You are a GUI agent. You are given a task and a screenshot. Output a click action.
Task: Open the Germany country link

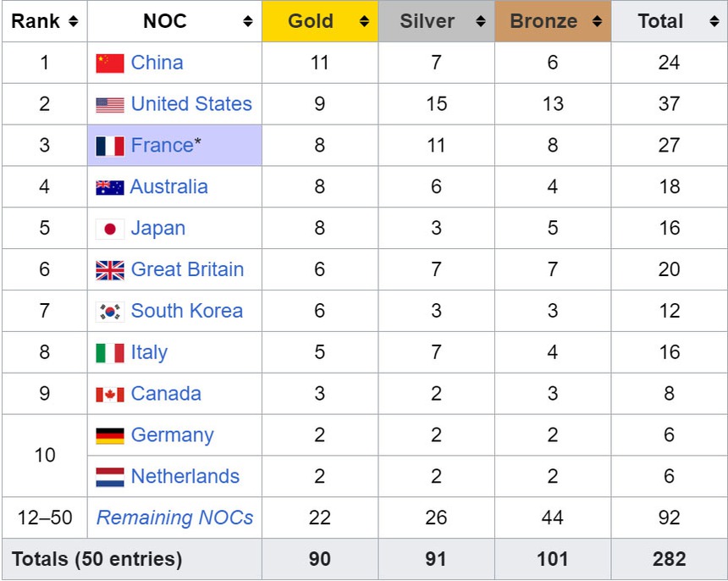[x=172, y=434]
